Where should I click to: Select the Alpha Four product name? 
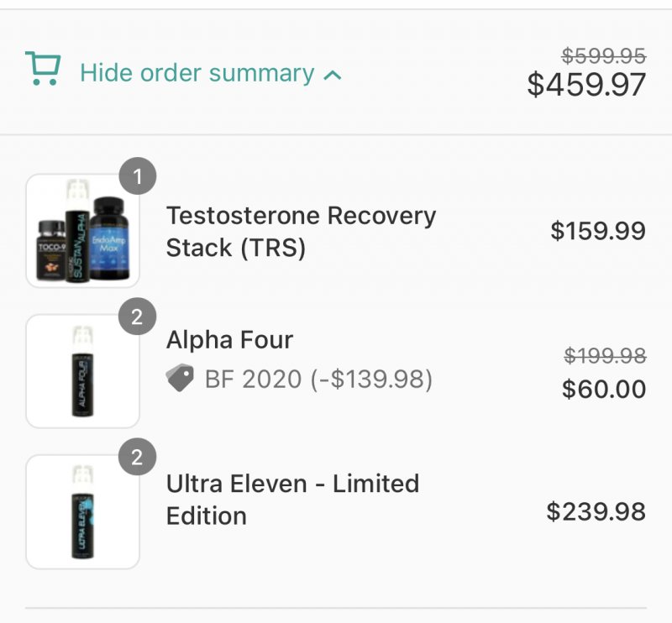tap(229, 340)
